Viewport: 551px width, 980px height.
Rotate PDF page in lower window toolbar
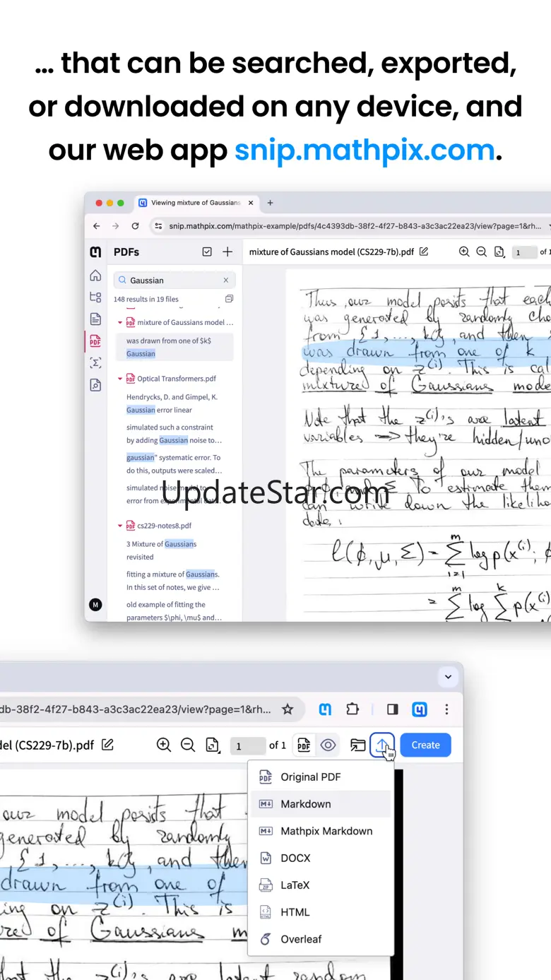[212, 745]
